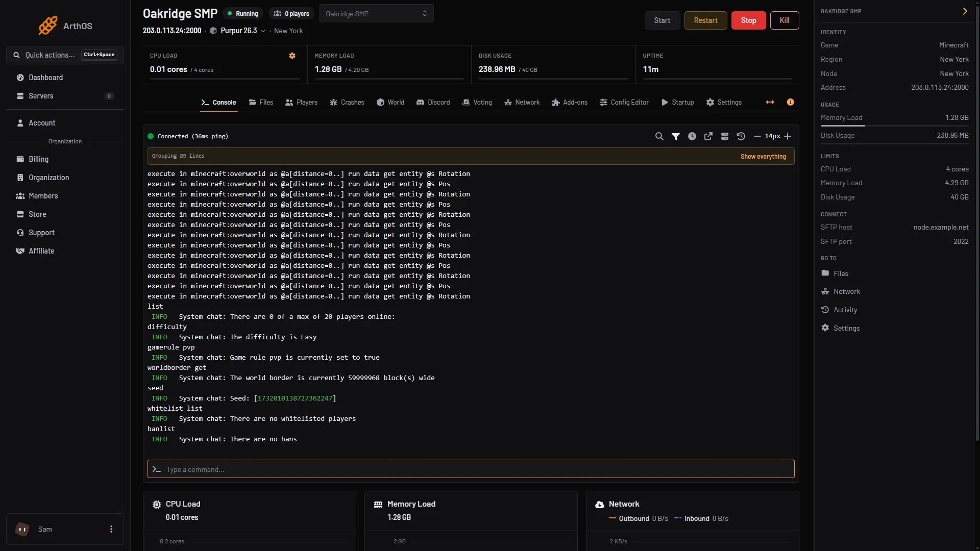The width and height of the screenshot is (980, 551).
Task: Open Quick actions search box
Action: click(65, 55)
